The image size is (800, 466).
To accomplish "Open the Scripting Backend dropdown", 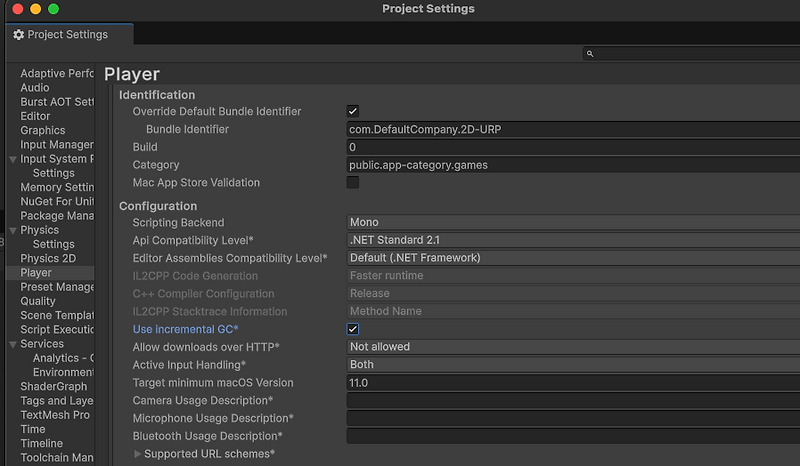I will [572, 222].
